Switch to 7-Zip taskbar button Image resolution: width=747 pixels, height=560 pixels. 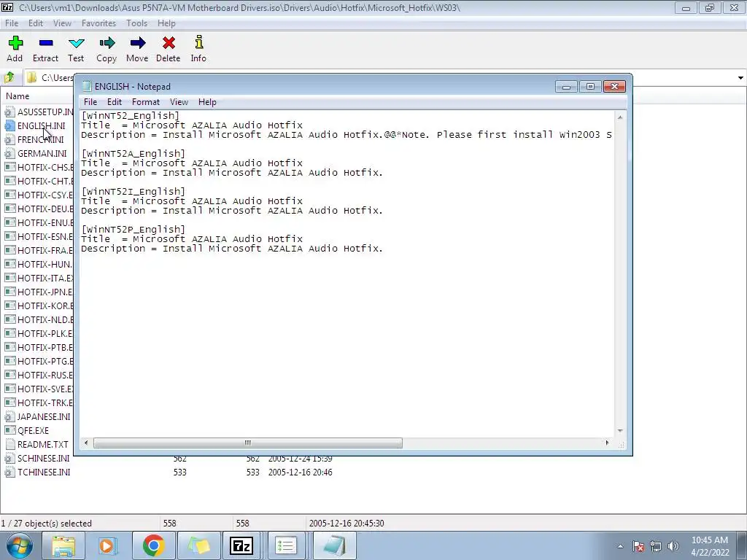241,545
